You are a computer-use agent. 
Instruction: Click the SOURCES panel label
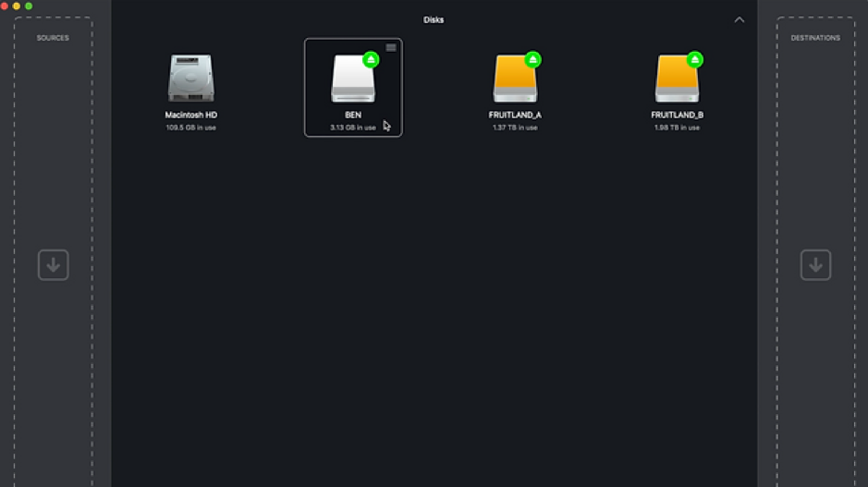pos(53,38)
